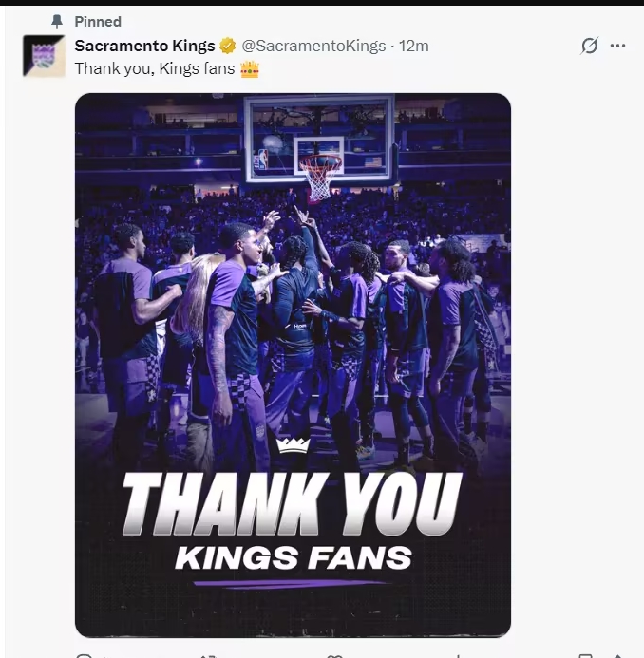This screenshot has width=644, height=658.
Task: Click the reply icon under the post
Action: [84, 655]
